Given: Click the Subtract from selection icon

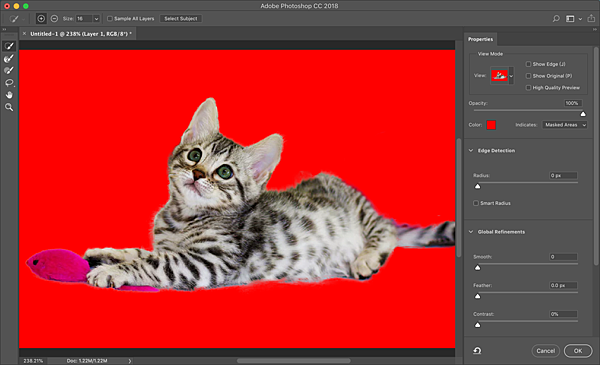Looking at the screenshot, I should pos(54,18).
